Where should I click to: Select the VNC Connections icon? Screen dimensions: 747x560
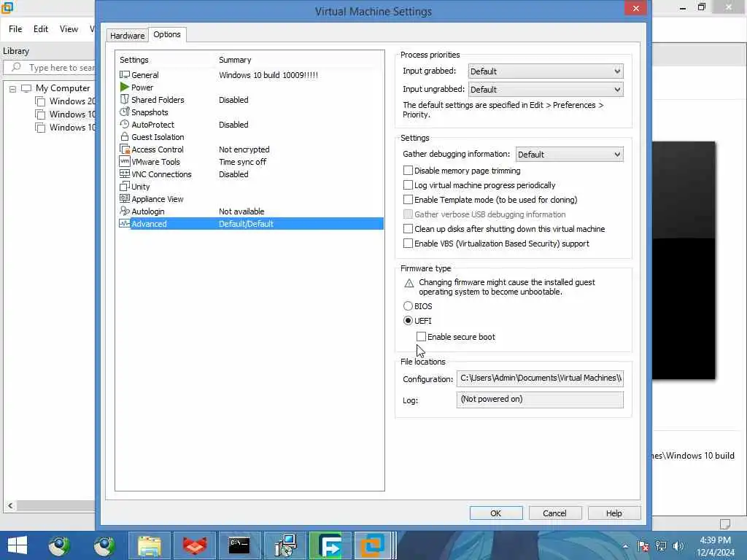(x=124, y=174)
